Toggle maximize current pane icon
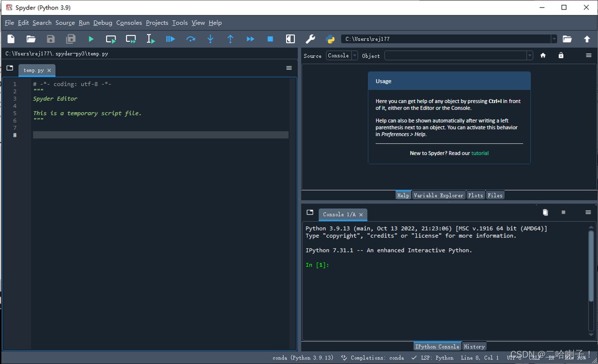 [290, 39]
